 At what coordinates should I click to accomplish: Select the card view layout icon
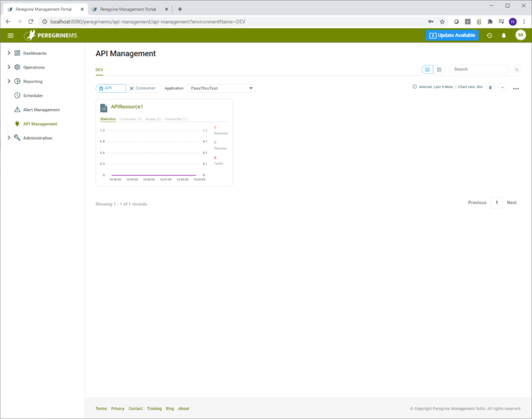click(439, 69)
